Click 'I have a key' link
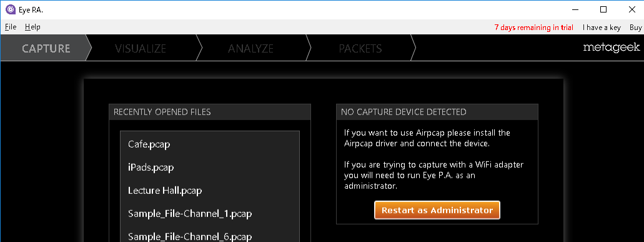Viewport: 644px width, 242px height. tap(602, 28)
